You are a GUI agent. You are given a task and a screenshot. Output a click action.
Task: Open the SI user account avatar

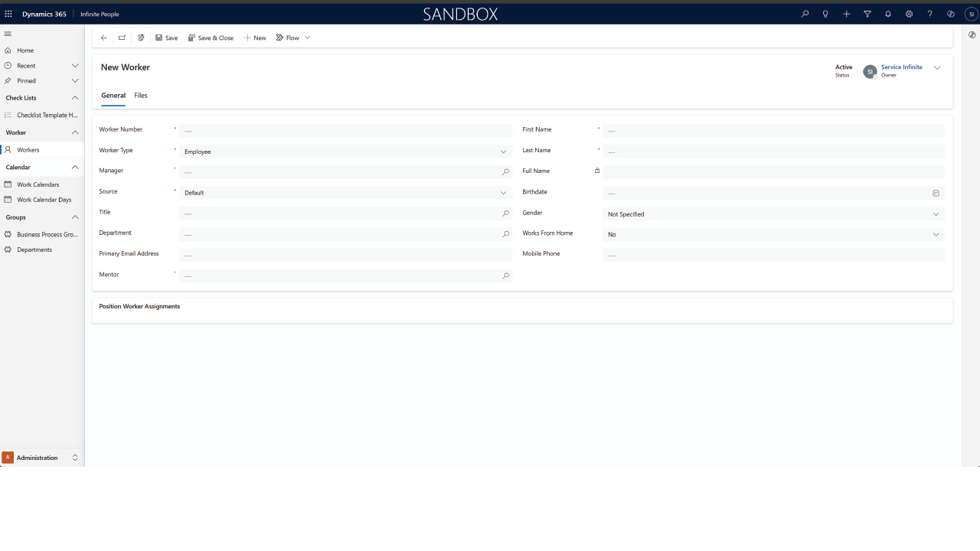pos(972,14)
